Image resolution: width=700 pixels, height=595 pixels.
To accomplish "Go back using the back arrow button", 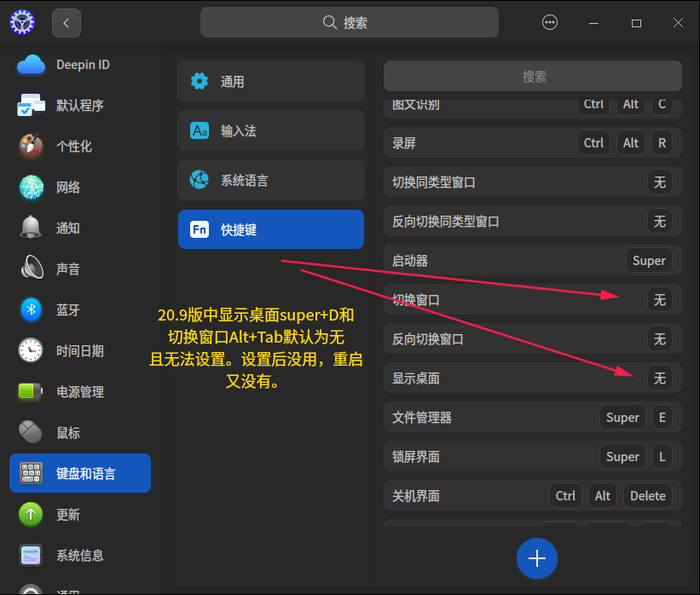I will click(x=66, y=23).
